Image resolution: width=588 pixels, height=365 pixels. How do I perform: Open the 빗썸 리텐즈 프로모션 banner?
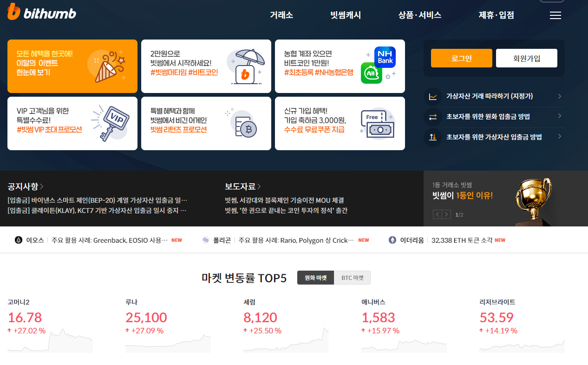click(206, 123)
